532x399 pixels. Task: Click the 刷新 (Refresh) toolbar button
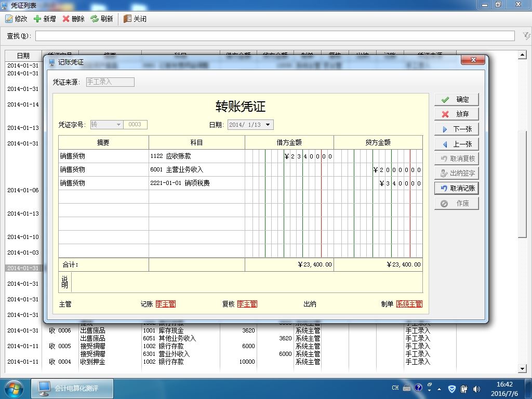point(102,19)
